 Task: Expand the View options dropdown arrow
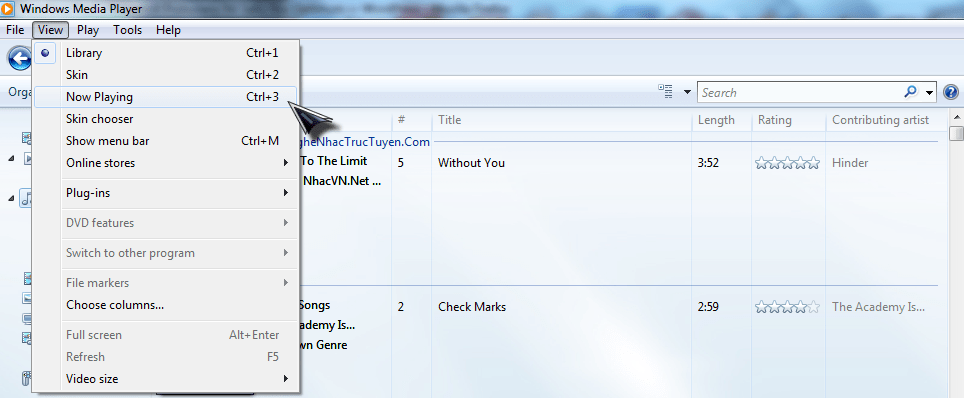point(687,93)
